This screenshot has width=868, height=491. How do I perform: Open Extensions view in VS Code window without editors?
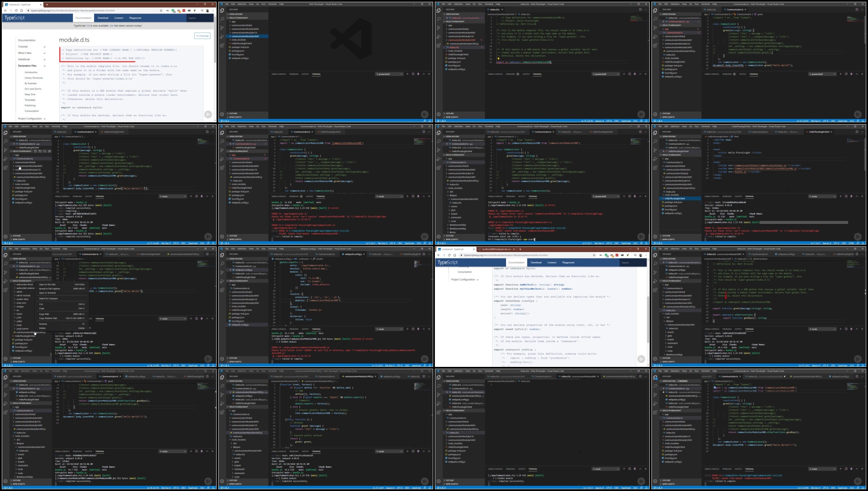click(222, 45)
